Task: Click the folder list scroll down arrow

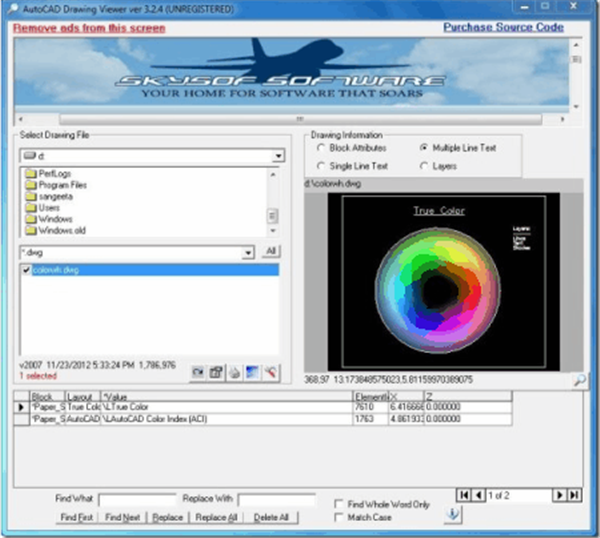Action: point(273,231)
